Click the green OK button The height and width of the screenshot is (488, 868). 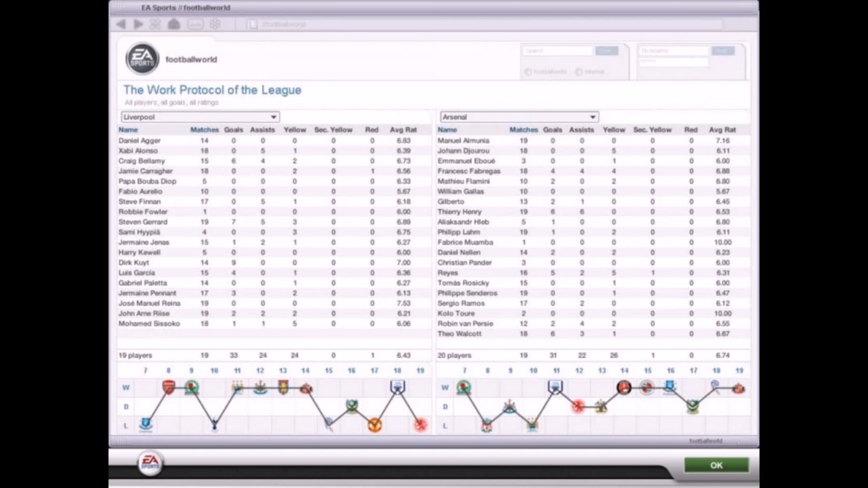[x=716, y=465]
